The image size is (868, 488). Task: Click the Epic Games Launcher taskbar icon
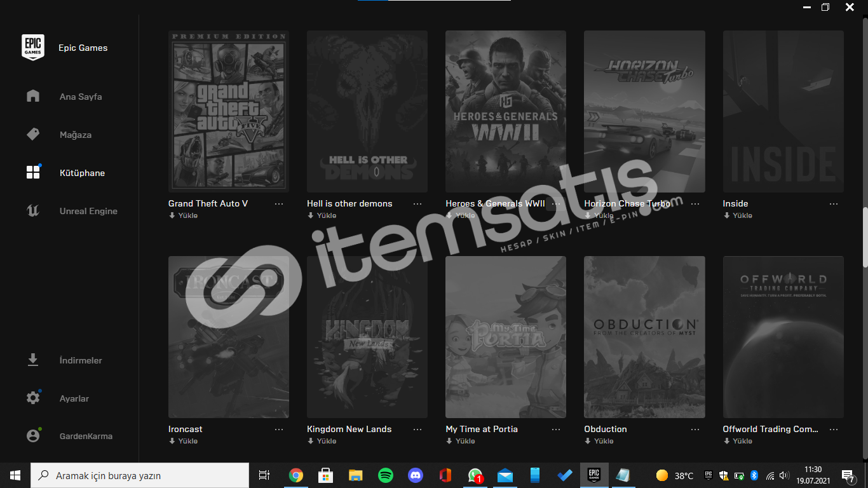(594, 475)
